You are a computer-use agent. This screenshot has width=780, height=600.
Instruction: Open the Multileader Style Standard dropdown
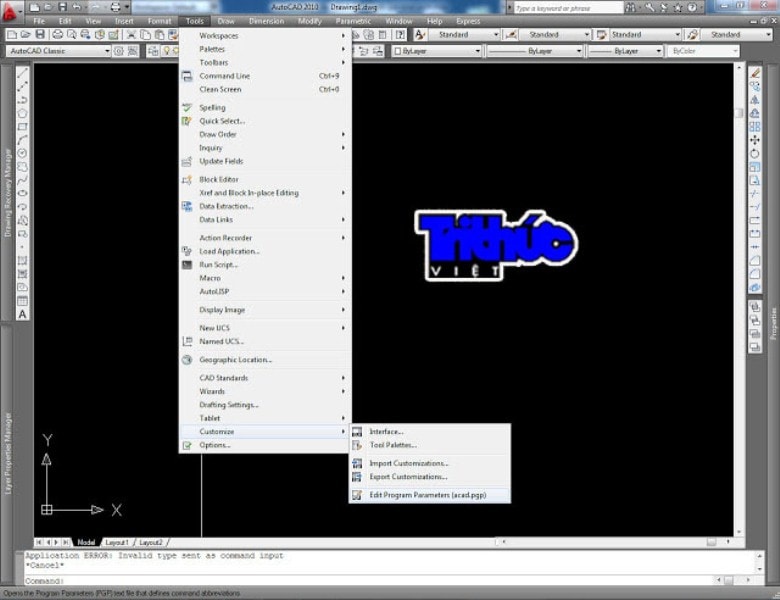[x=736, y=34]
